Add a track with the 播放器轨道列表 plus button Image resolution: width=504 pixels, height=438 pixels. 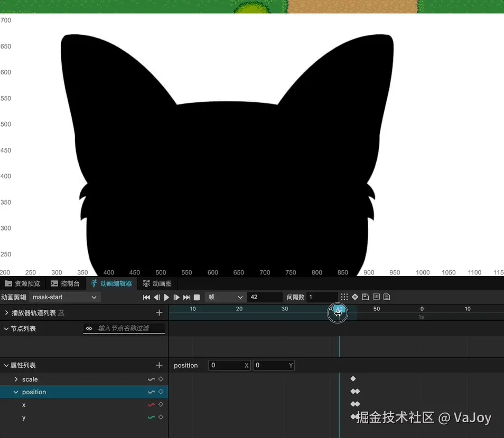click(x=159, y=312)
